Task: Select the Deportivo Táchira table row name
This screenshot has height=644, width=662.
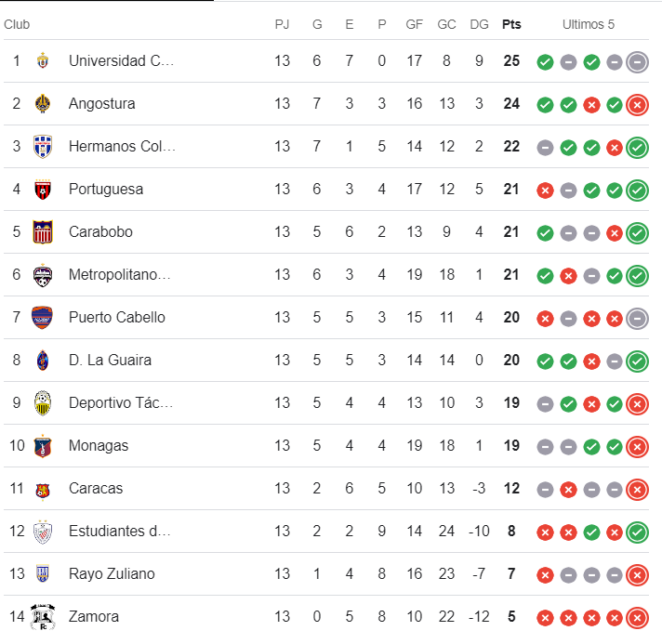Action: [119, 403]
